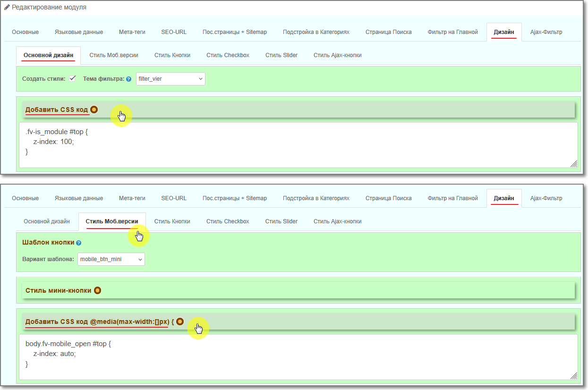
Task: Click round icon after the @media(max-width:[]px) heading
Action: tap(180, 322)
